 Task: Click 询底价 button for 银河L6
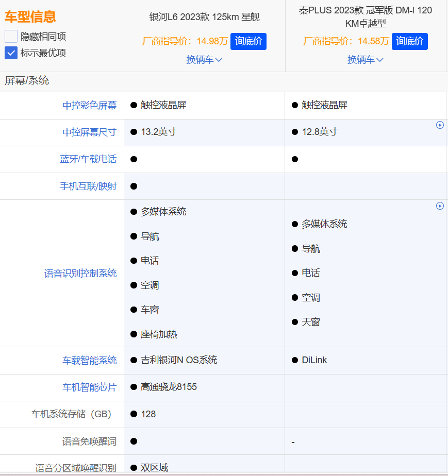[248, 41]
